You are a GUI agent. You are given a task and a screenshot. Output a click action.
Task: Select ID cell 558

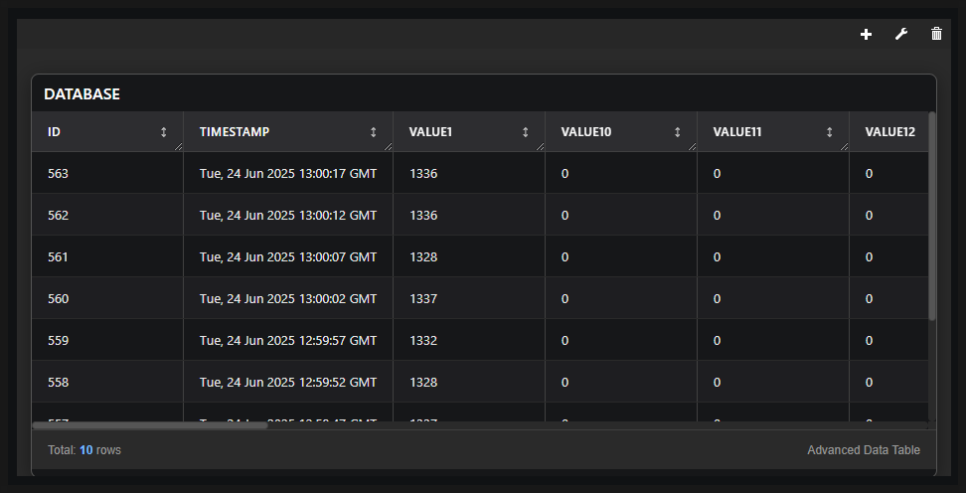(x=108, y=382)
